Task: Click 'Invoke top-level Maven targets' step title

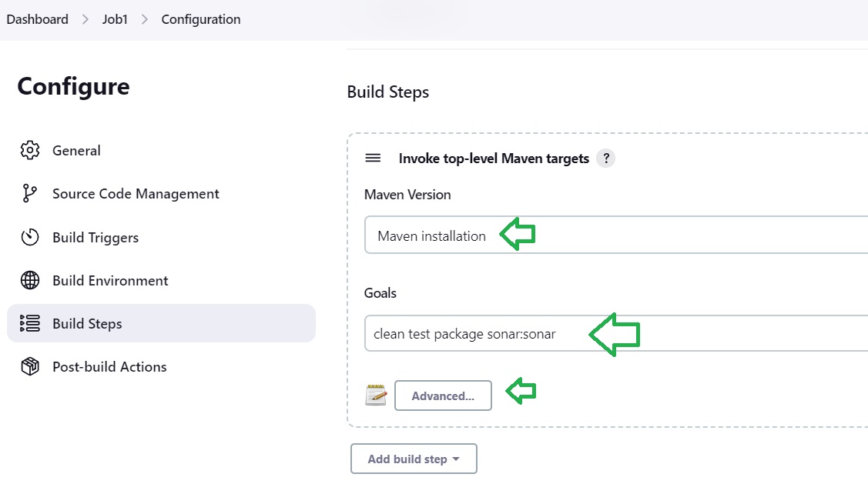Action: coord(494,159)
